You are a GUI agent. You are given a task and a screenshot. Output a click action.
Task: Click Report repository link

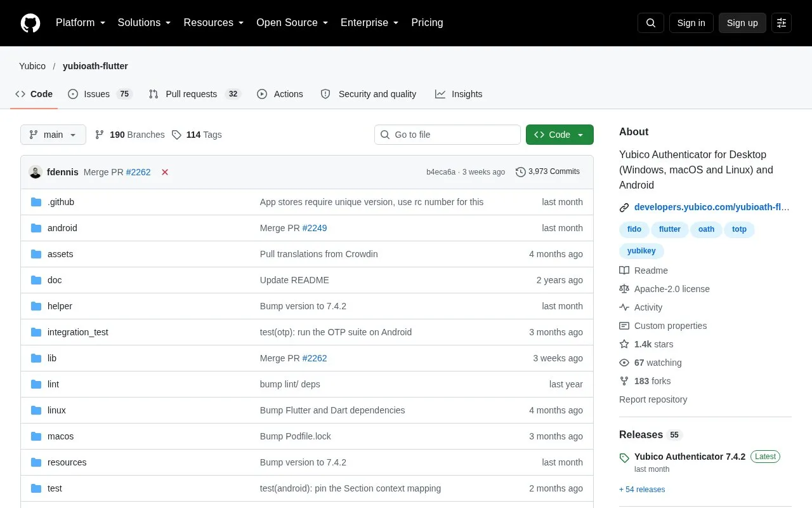click(653, 399)
